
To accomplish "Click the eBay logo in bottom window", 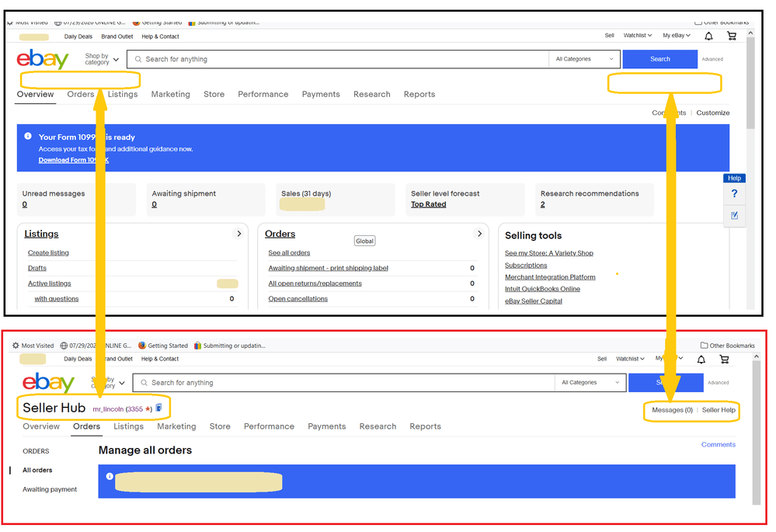I will (x=48, y=383).
